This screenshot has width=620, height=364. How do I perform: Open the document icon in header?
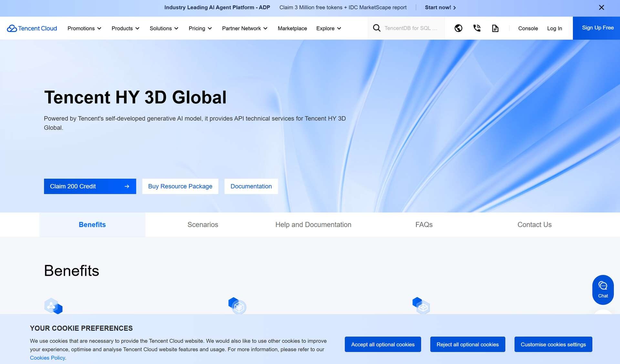click(495, 28)
